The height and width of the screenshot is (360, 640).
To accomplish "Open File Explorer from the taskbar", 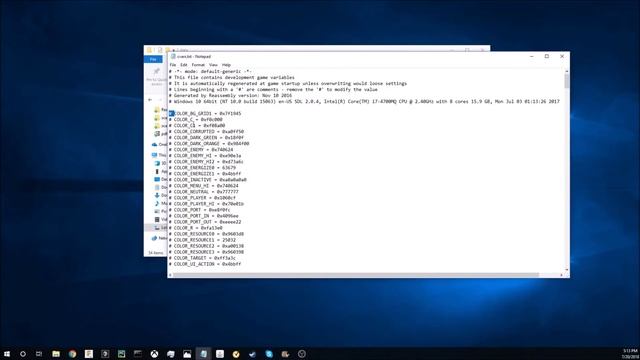I will (x=56, y=354).
